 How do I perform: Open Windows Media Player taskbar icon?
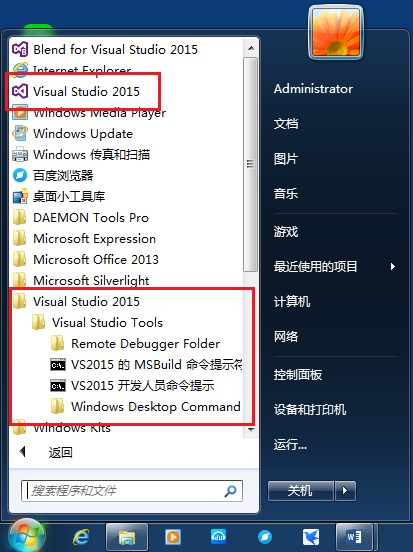click(x=173, y=537)
